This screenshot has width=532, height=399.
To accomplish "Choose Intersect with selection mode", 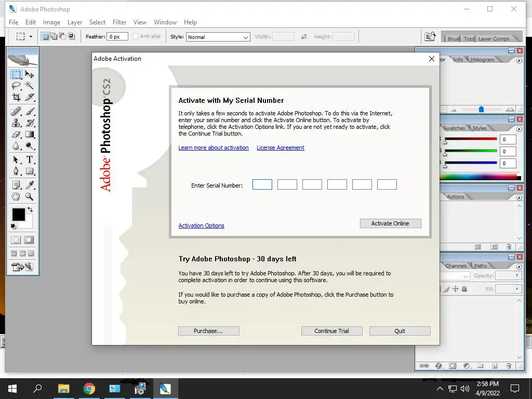I will [x=71, y=36].
